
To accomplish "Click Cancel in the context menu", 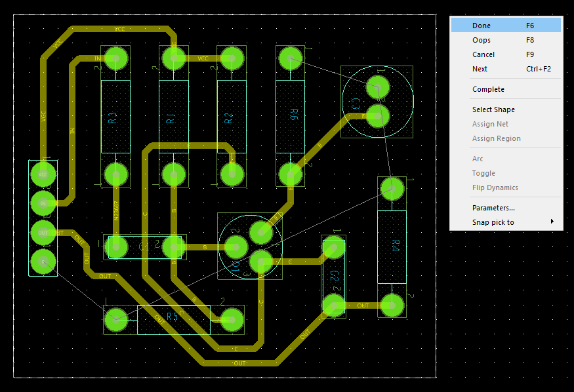I will pos(506,54).
